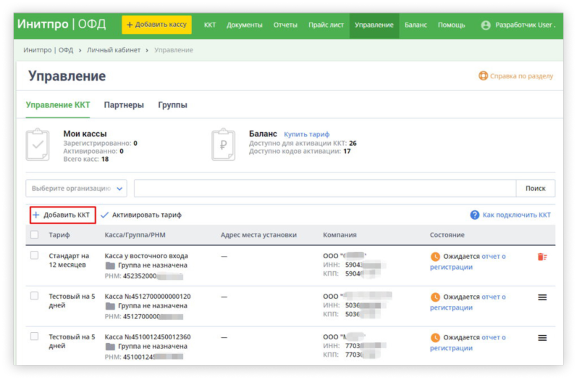This screenshot has width=577, height=380.
Task: Go to the Отчеты menu
Action: 285,25
